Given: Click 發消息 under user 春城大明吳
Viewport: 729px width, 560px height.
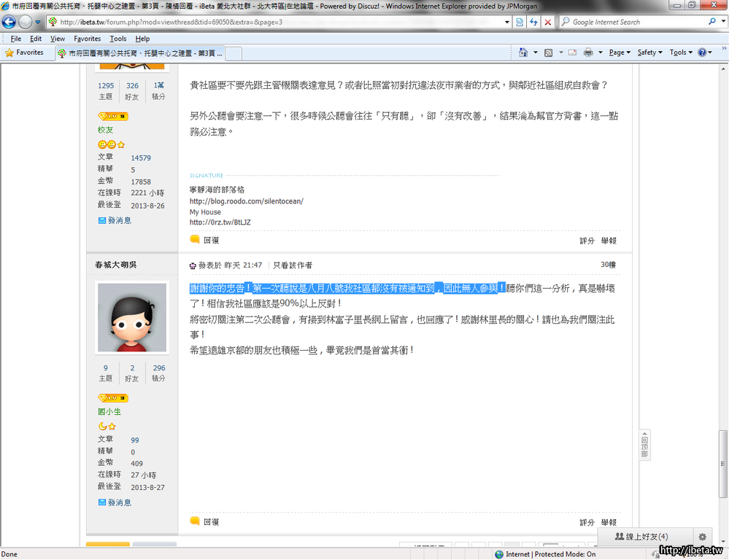Looking at the screenshot, I should [x=119, y=502].
